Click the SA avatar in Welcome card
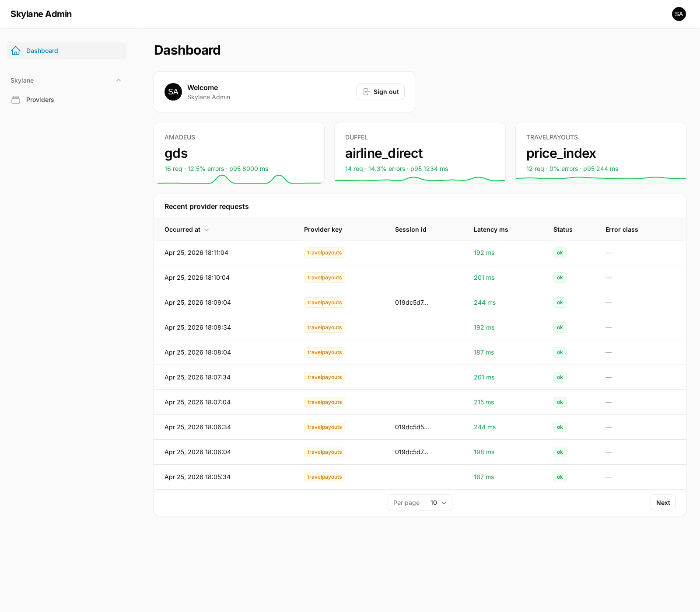The height and width of the screenshot is (612, 700). tap(173, 92)
